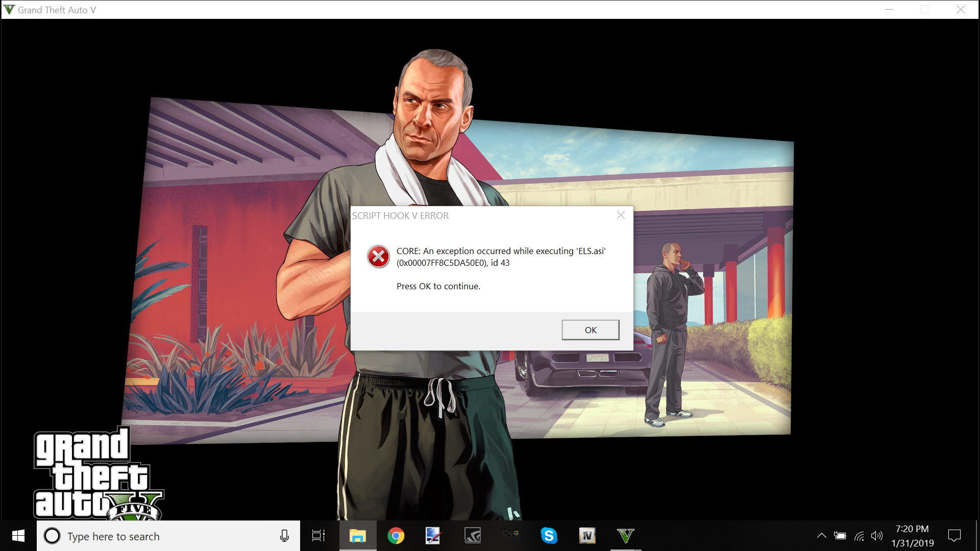980x551 pixels.
Task: Open File Explorer from the taskbar
Action: tap(357, 536)
